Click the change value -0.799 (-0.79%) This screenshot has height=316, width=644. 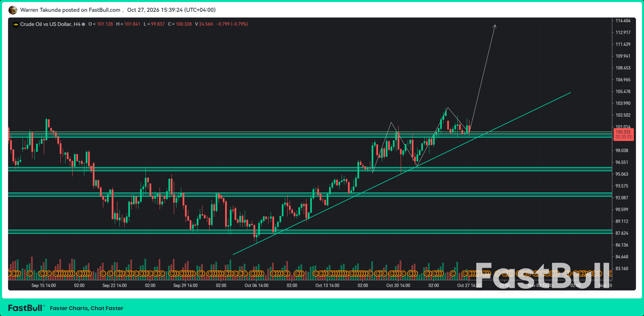(232, 24)
